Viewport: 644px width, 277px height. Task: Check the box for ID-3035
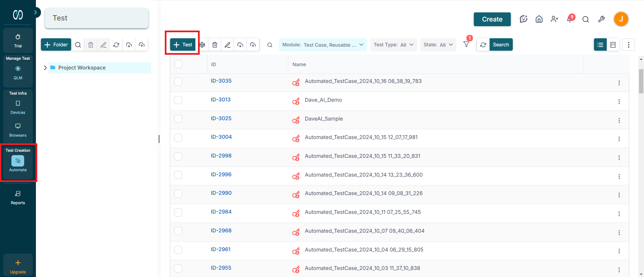178,82
